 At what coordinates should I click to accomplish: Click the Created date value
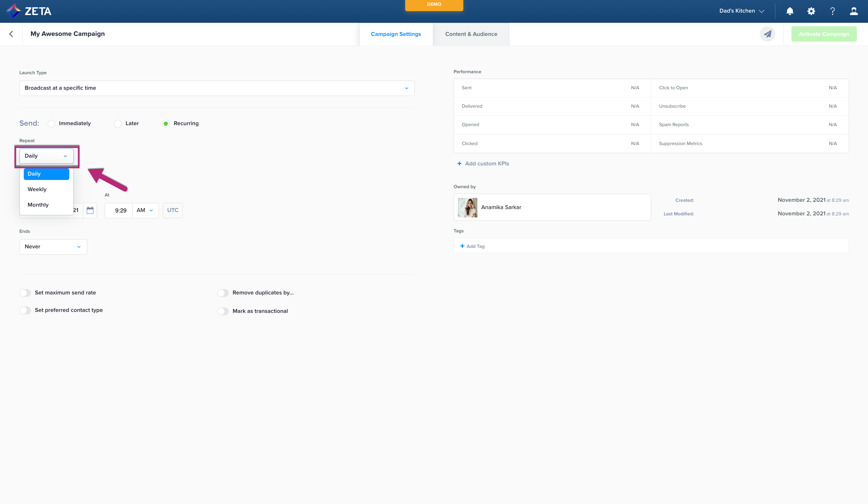813,200
